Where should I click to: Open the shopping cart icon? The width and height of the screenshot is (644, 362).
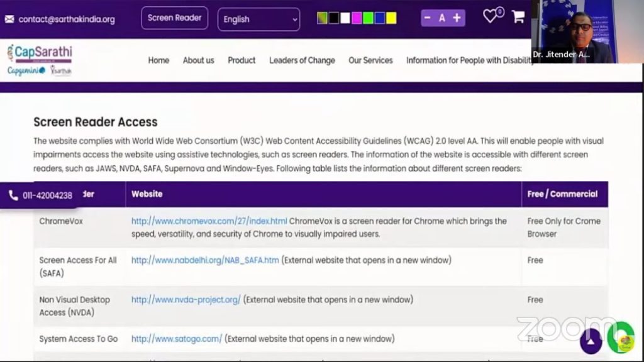(518, 16)
